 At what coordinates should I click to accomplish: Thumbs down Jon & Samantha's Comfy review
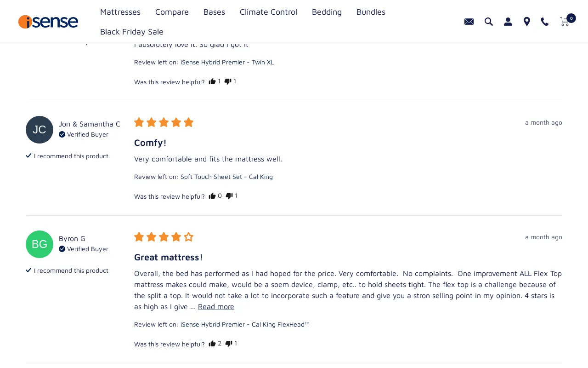pyautogui.click(x=229, y=196)
